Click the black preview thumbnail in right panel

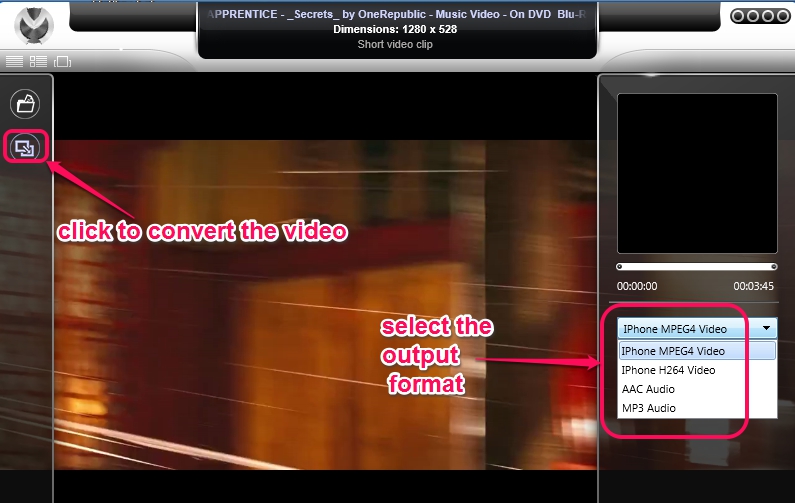697,173
